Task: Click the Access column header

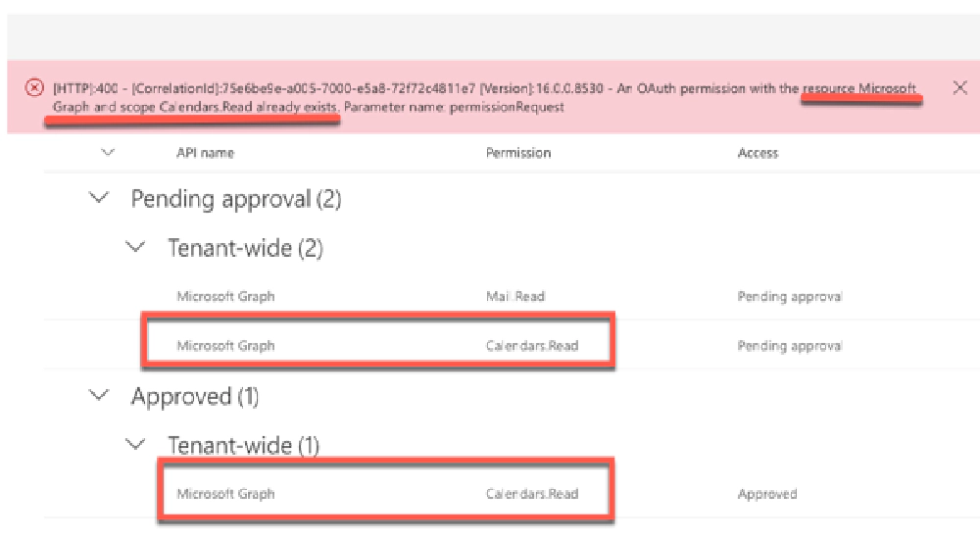Action: [x=758, y=153]
